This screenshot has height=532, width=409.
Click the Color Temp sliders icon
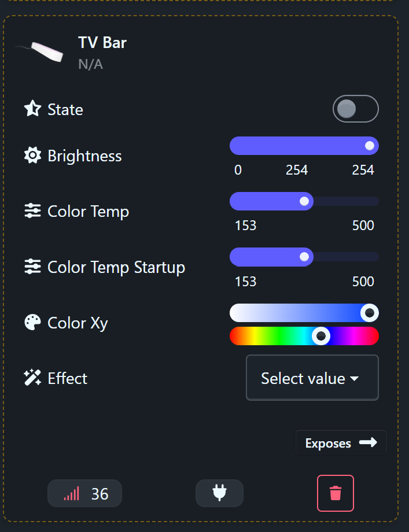[32, 211]
